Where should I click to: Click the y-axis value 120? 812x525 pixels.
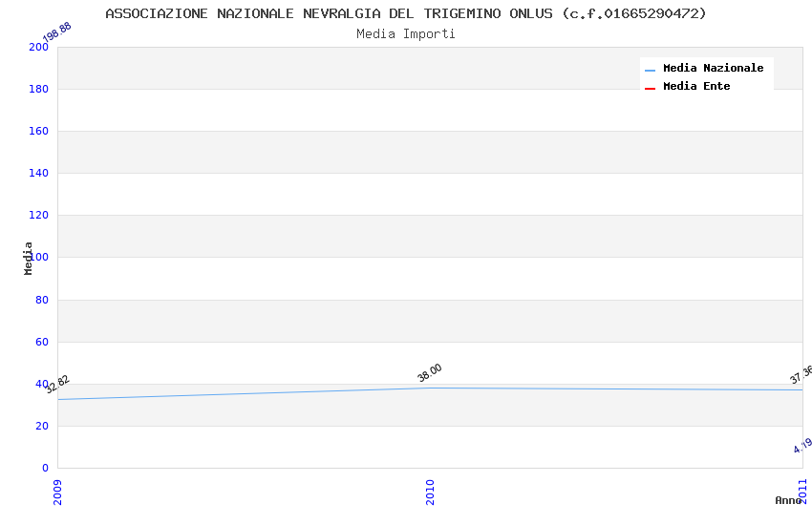tap(38, 215)
